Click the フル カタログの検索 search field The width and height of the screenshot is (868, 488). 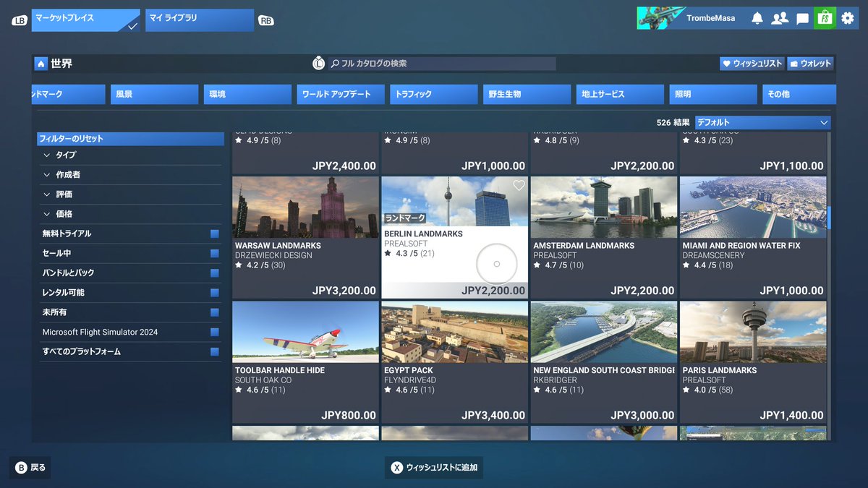(443, 64)
